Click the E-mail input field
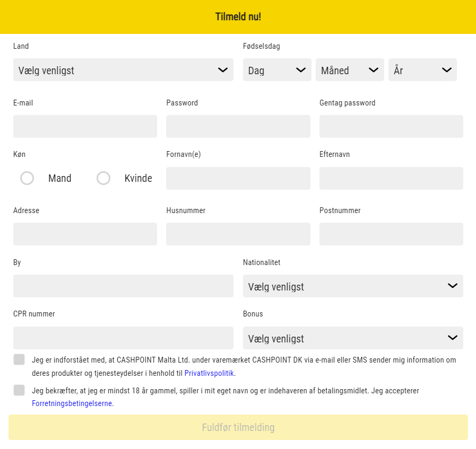Screen dimensions: 476x449 85,127
